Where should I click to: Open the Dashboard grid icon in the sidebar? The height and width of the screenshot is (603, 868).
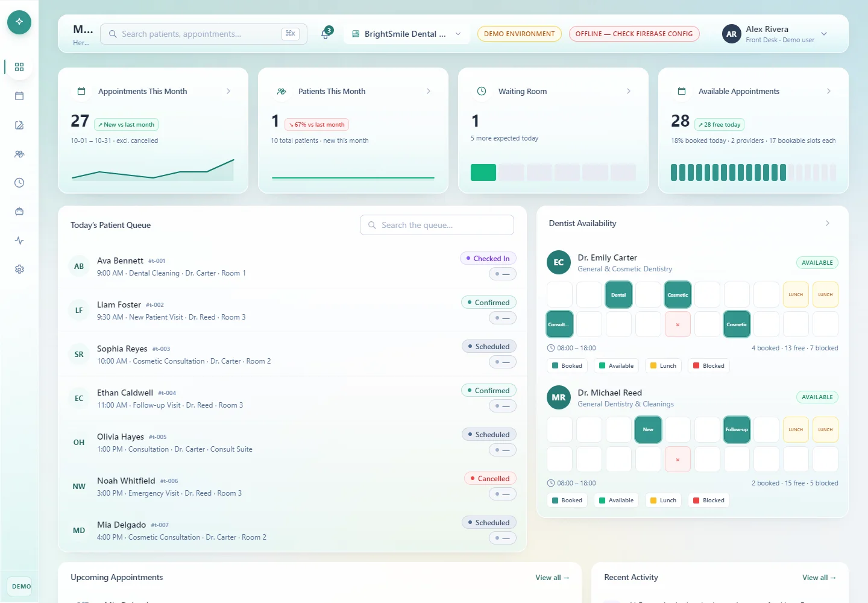19,67
